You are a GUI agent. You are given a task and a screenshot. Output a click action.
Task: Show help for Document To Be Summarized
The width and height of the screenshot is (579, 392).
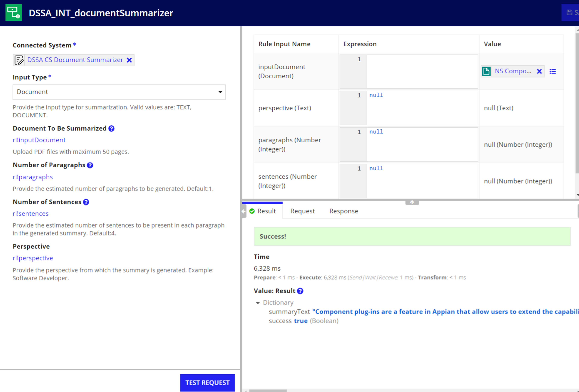click(111, 128)
